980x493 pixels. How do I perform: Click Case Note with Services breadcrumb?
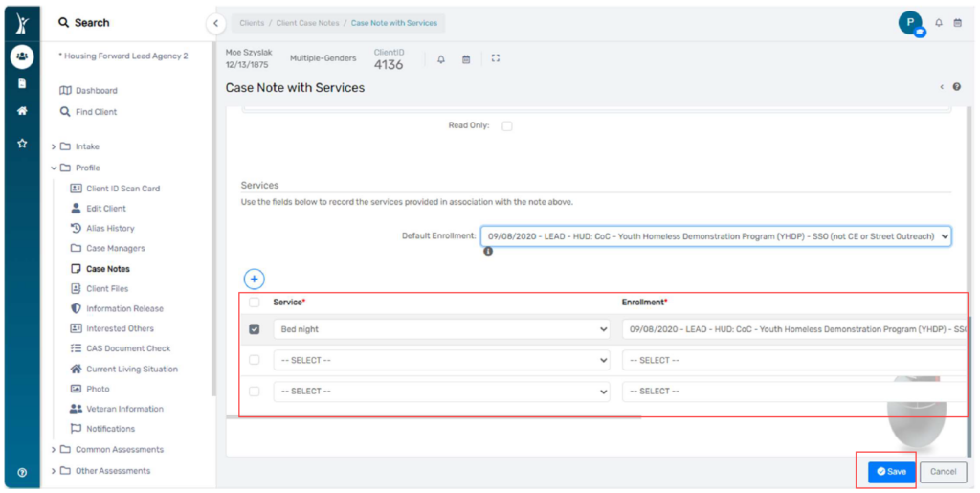393,23
